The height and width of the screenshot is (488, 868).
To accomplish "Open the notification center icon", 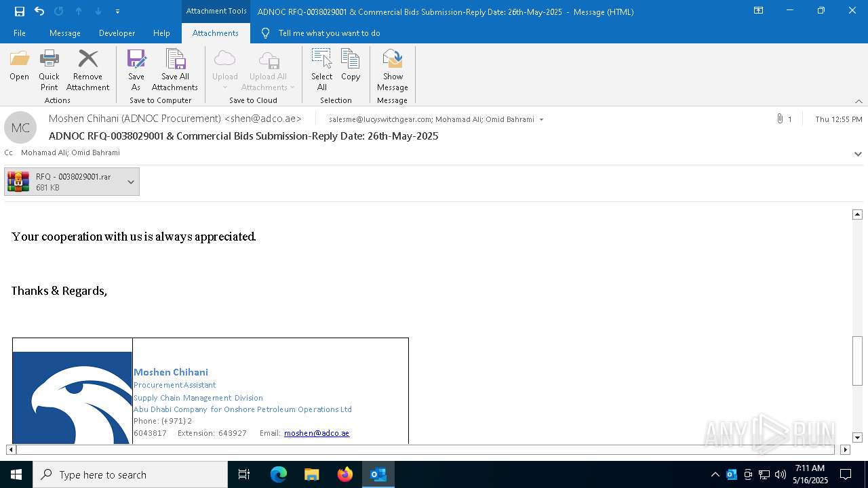I will coord(846,474).
